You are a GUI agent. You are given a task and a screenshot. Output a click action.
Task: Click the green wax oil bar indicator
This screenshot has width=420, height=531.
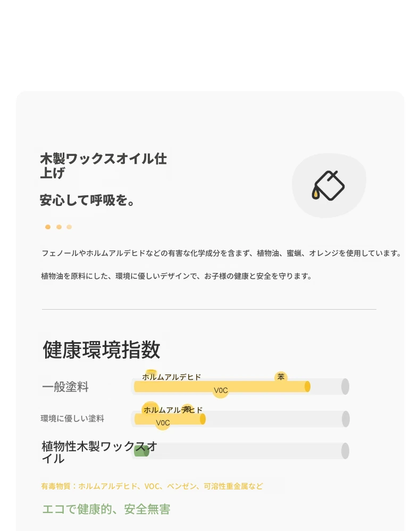coord(141,451)
